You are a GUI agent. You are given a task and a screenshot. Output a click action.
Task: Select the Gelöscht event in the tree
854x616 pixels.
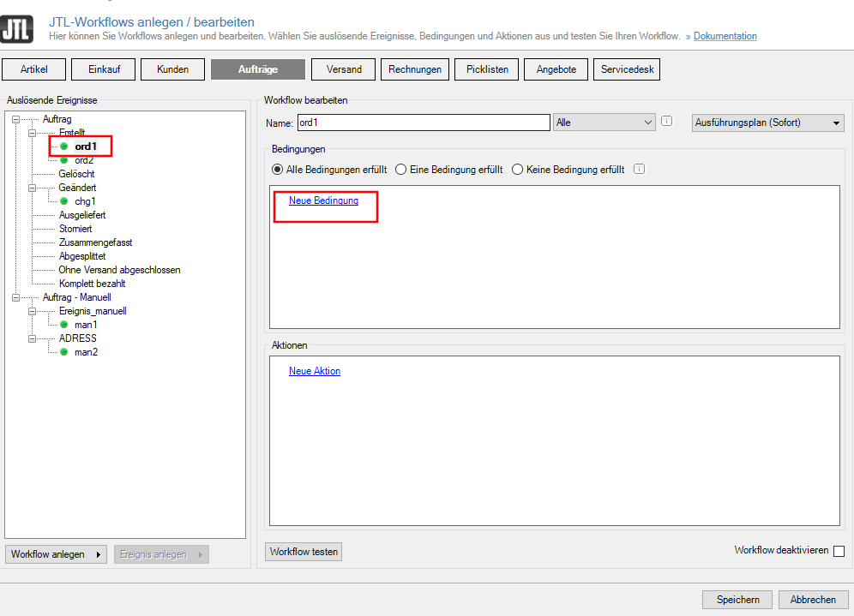76,174
